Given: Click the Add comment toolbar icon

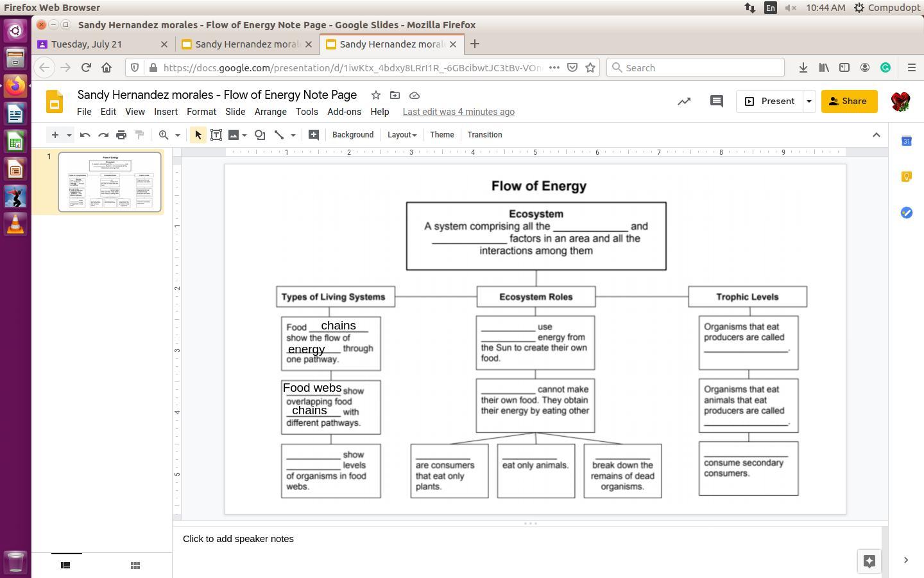Looking at the screenshot, I should click(313, 135).
